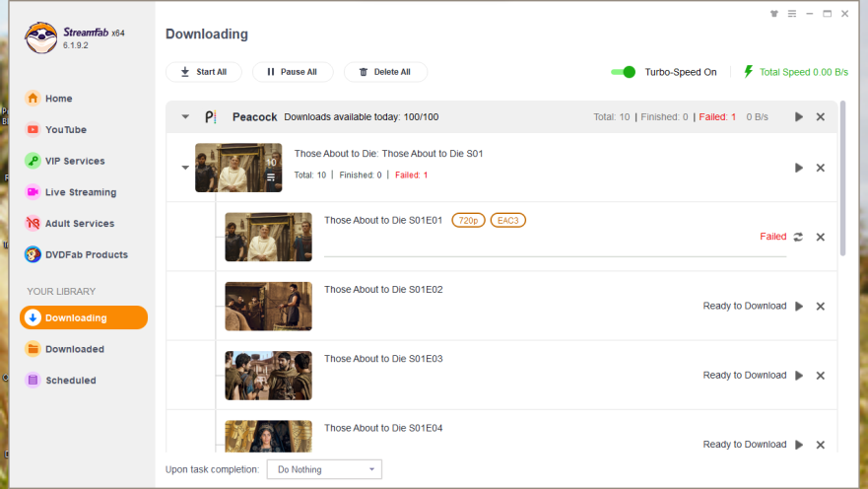The width and height of the screenshot is (868, 489).
Task: Delete the S01E02 task
Action: 821,307
